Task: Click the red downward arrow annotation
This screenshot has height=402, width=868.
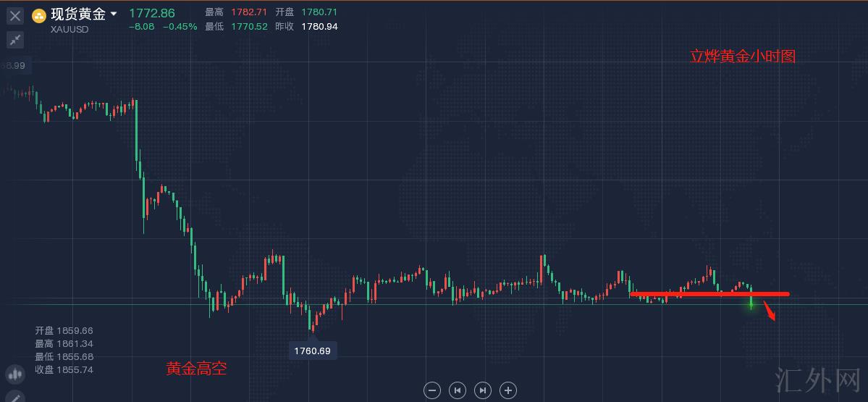Action: pos(770,311)
